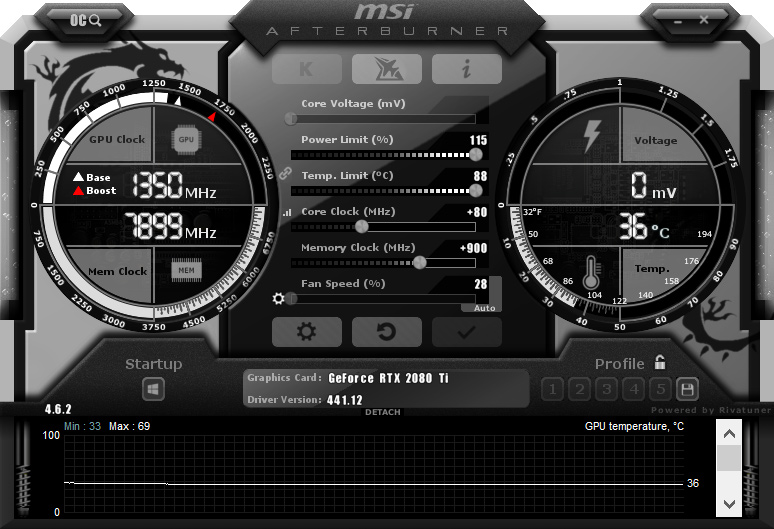Click the Fan Speed value 28
The image size is (774, 529).
point(480,284)
